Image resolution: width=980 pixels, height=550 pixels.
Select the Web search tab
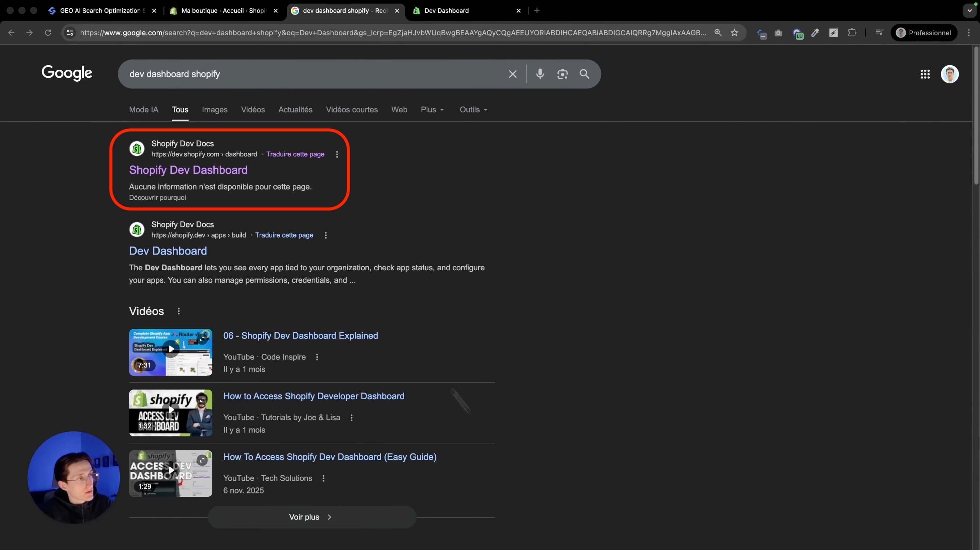[399, 110]
